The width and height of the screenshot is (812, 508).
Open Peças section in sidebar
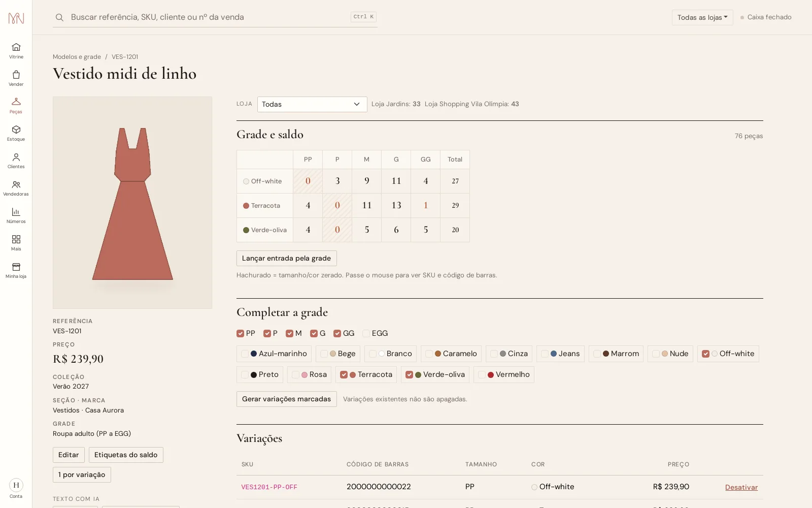pyautogui.click(x=16, y=105)
